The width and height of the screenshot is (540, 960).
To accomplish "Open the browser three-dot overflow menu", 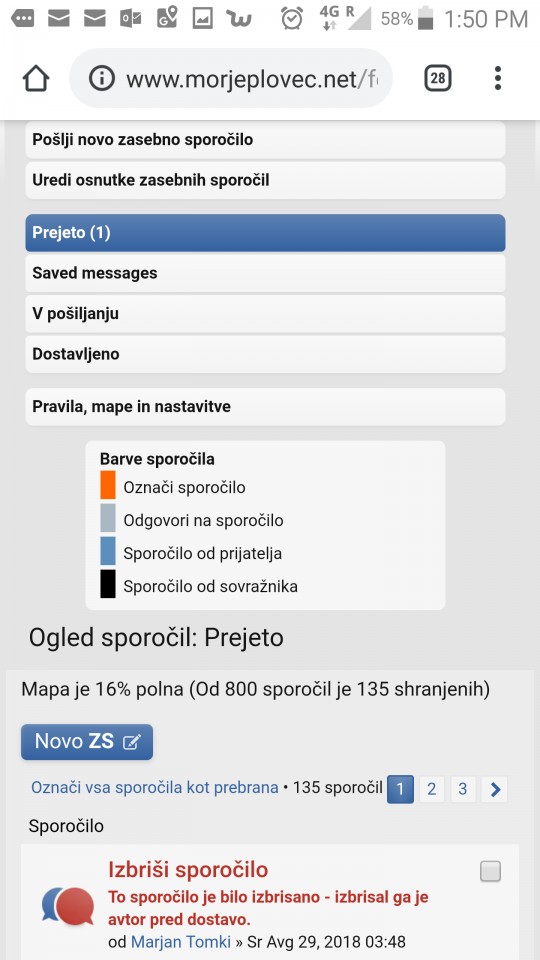I will 498,78.
